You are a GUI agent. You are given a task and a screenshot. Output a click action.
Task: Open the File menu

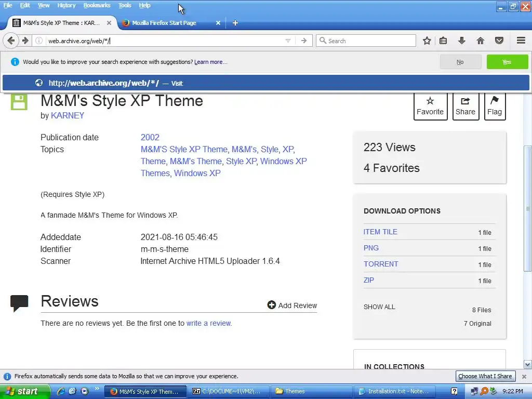(7, 5)
